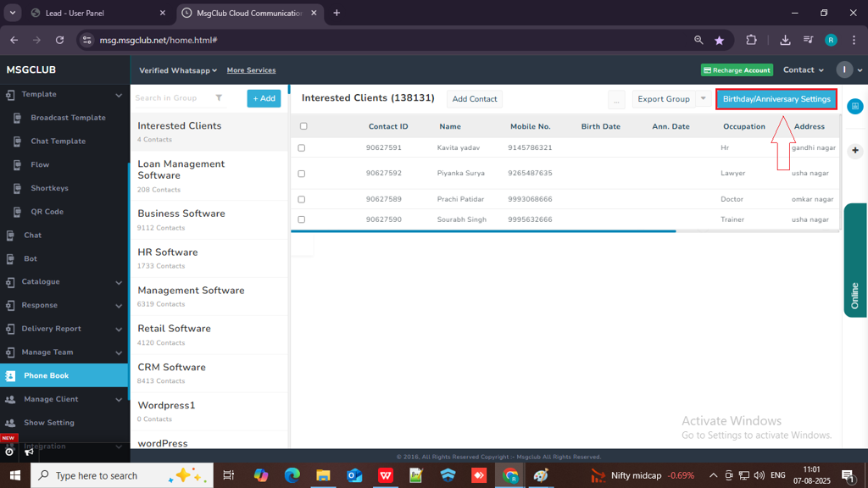Click the Search in Group field
Viewport: 868px width, 488px height.
point(173,98)
